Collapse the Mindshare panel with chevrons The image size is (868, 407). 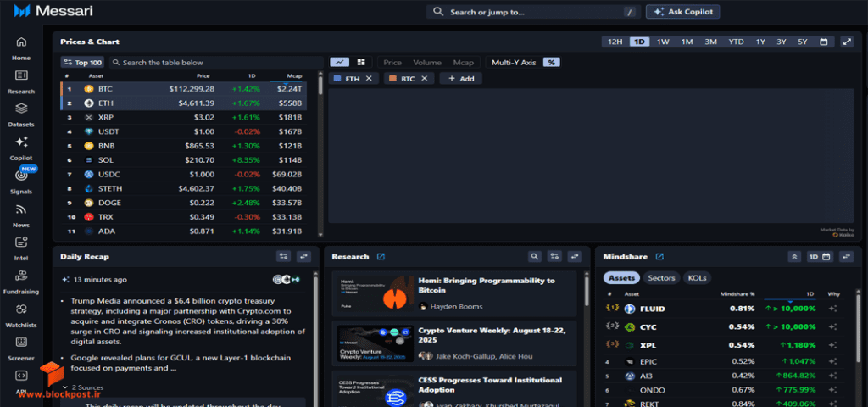coord(794,256)
